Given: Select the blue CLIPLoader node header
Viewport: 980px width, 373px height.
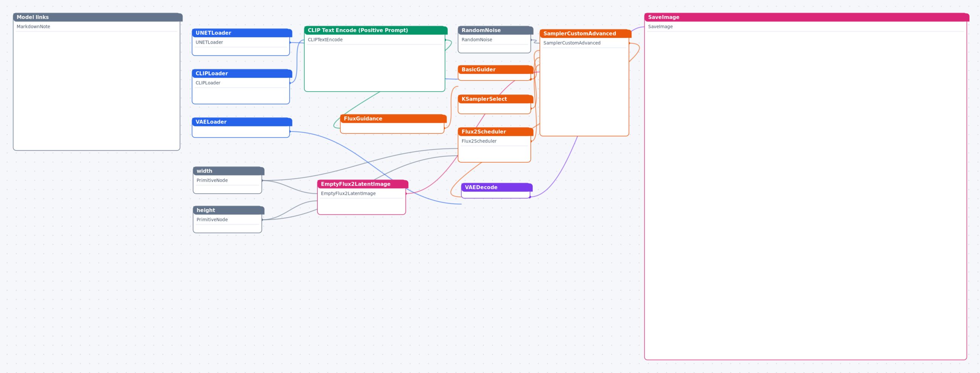Looking at the screenshot, I should click(x=242, y=73).
